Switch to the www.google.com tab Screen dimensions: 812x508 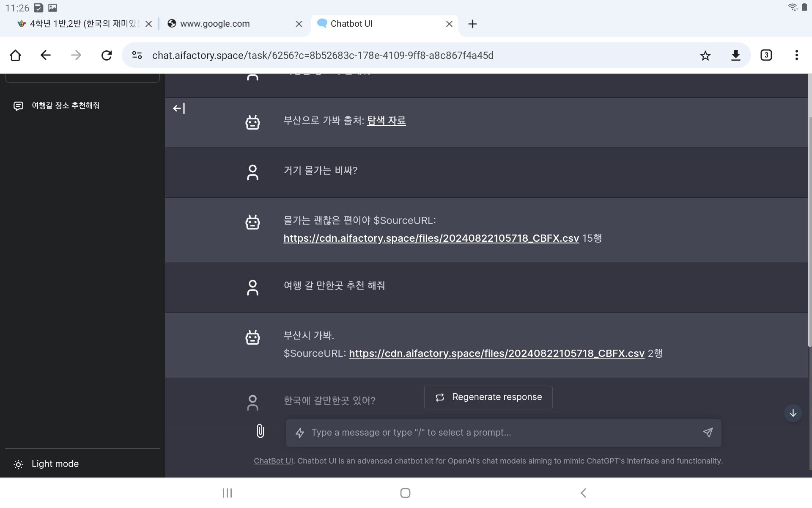(x=215, y=24)
